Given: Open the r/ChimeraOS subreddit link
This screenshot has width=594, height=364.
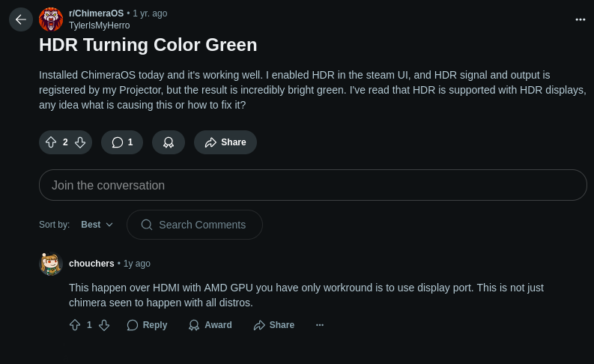Looking at the screenshot, I should [x=96, y=13].
